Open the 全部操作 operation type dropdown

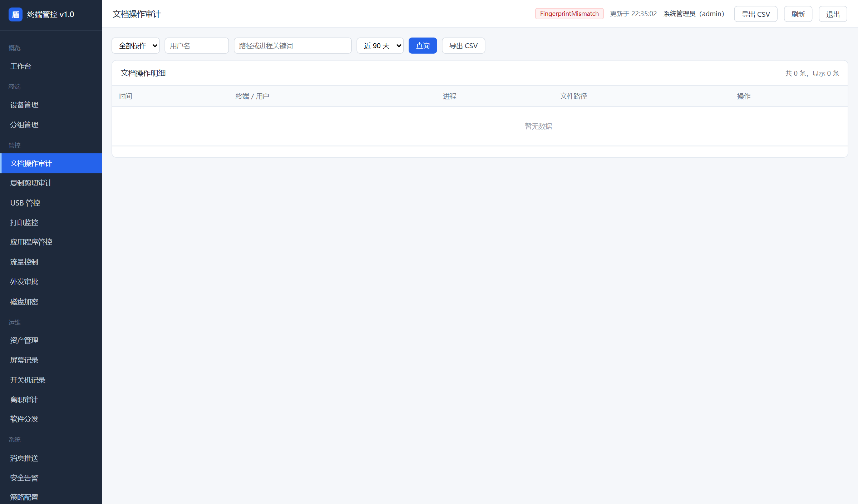pyautogui.click(x=136, y=46)
